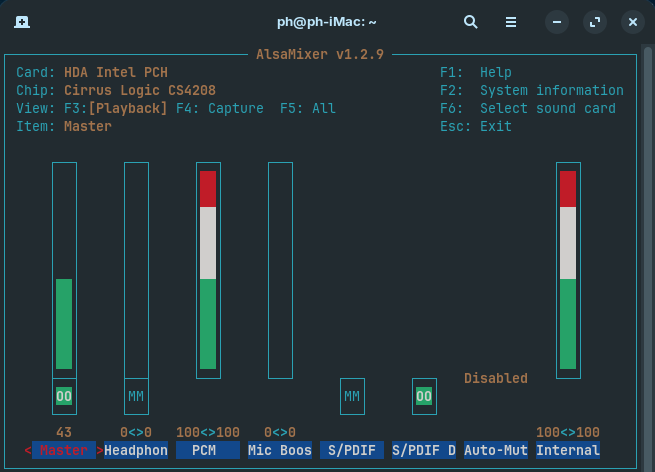Click the Cirrus Logic CS4208 chip name
Viewport: 655px width, 472px height.
(140, 91)
